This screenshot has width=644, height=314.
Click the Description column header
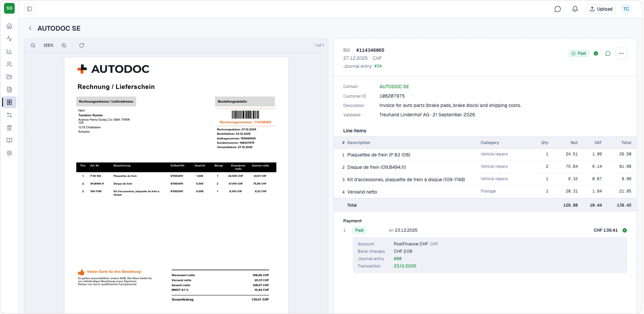358,143
